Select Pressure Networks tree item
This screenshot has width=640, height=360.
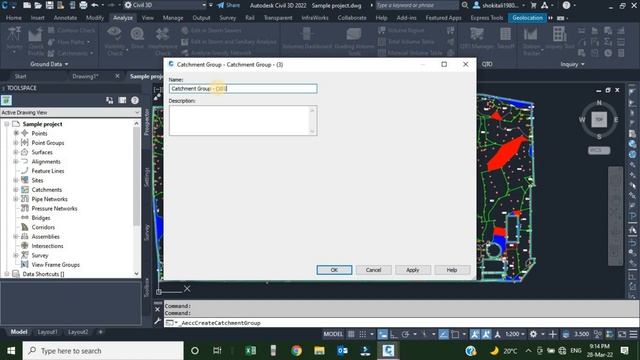pyautogui.click(x=54, y=209)
